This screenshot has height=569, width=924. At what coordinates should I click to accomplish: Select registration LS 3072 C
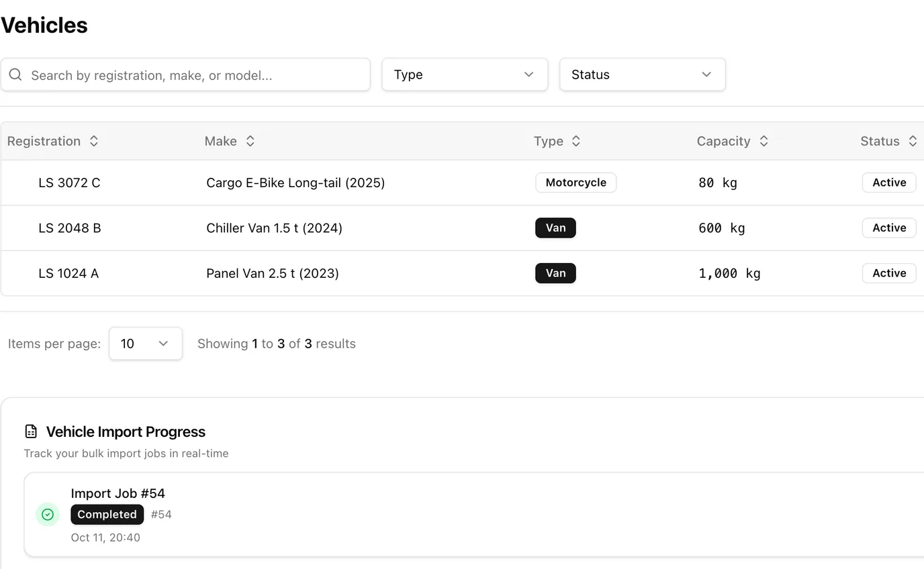pos(69,183)
